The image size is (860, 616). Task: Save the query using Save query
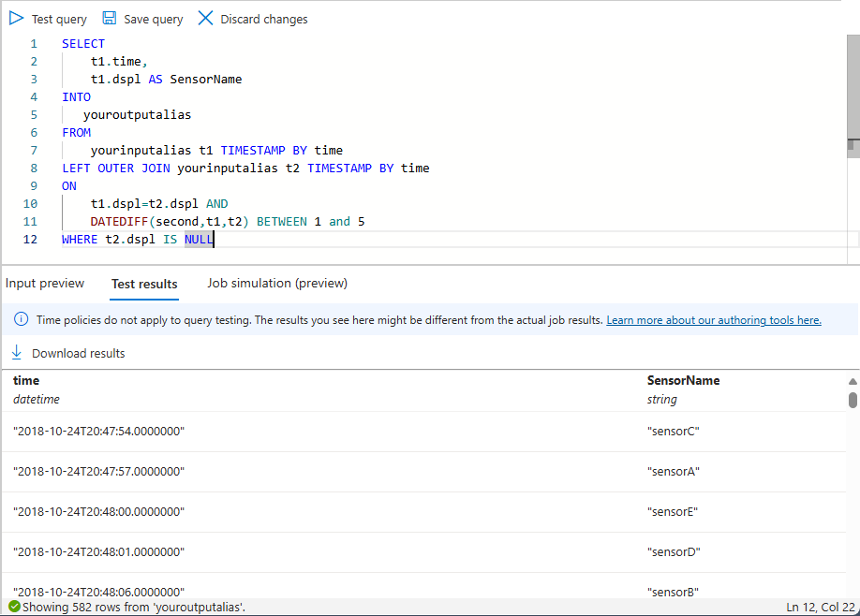coord(142,19)
